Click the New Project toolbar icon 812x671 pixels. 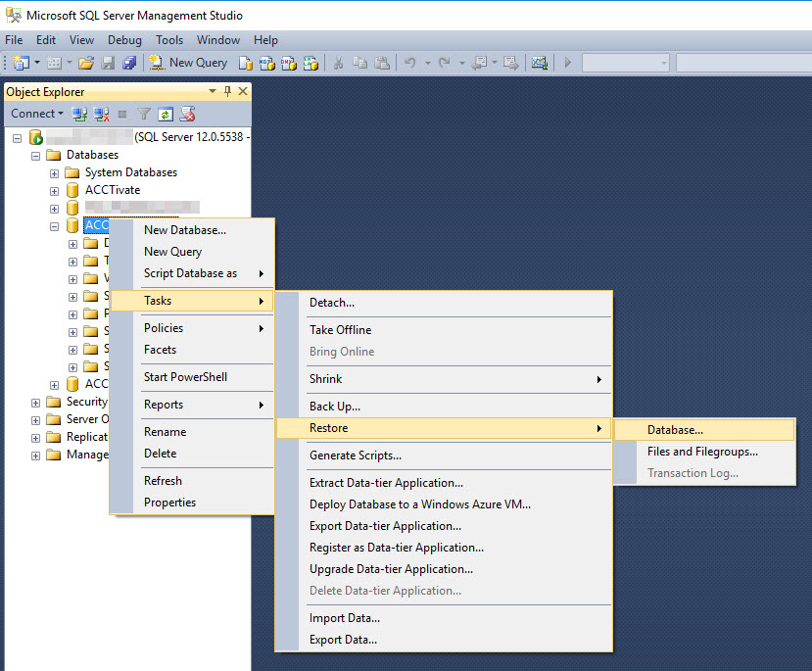(x=22, y=63)
